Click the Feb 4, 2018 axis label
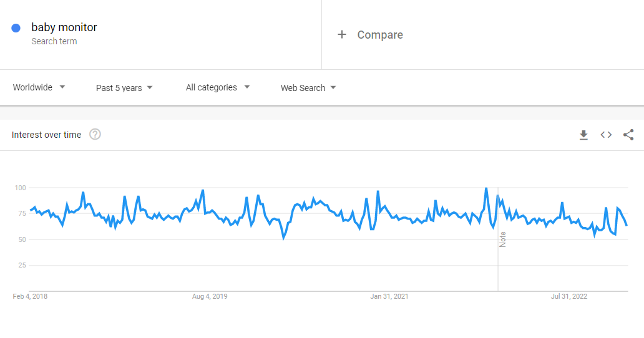644x338 pixels. (30, 296)
